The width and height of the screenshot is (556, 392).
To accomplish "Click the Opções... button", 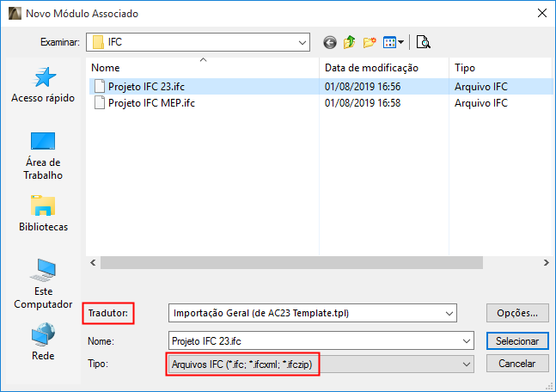I will coord(517,313).
